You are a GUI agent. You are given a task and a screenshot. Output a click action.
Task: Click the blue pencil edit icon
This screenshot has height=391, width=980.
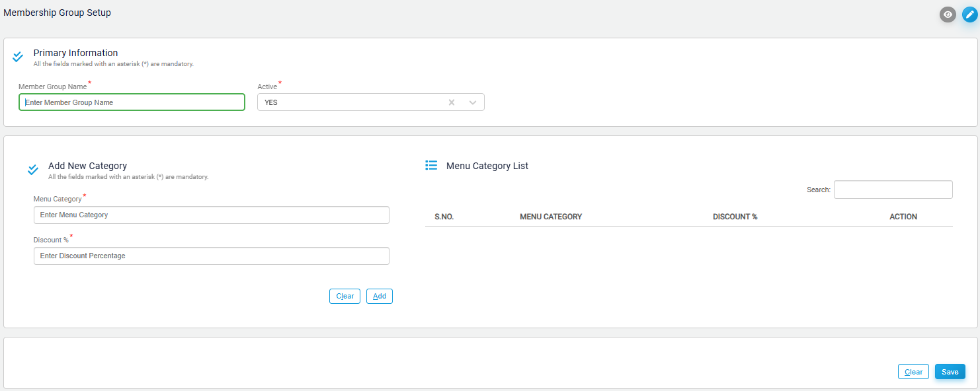(x=969, y=15)
